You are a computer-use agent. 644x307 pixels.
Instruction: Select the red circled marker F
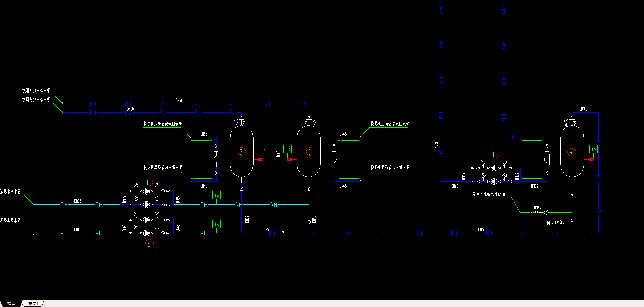point(149,182)
